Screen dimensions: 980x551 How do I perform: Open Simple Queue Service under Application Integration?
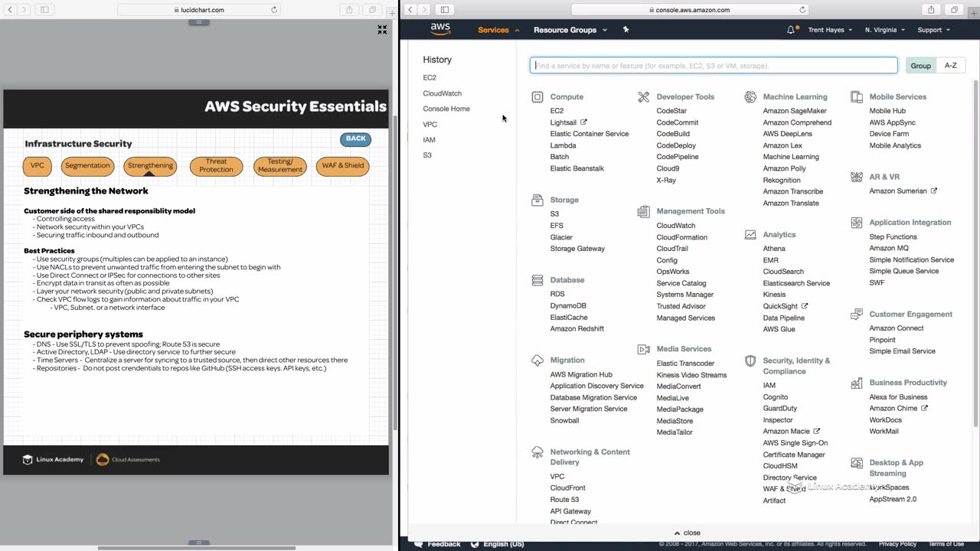(903, 271)
